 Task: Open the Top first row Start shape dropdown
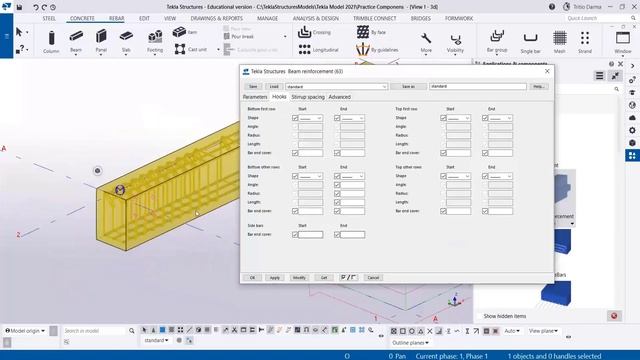point(459,118)
